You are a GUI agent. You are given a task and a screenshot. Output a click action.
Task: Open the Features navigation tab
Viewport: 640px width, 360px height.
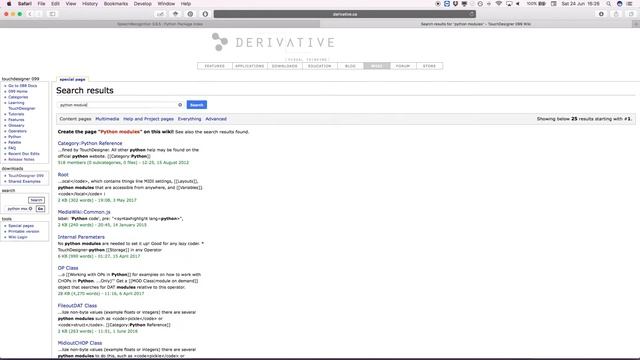tap(215, 66)
